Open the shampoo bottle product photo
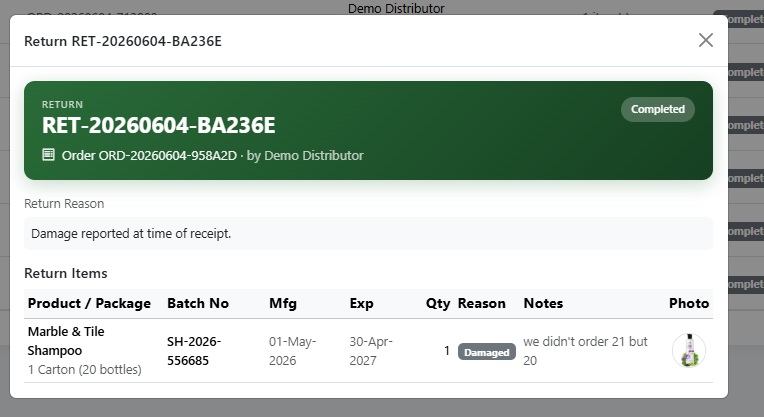 click(689, 350)
